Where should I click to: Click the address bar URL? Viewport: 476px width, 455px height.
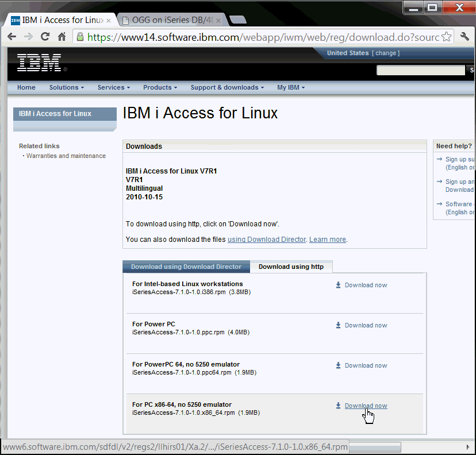click(x=263, y=37)
